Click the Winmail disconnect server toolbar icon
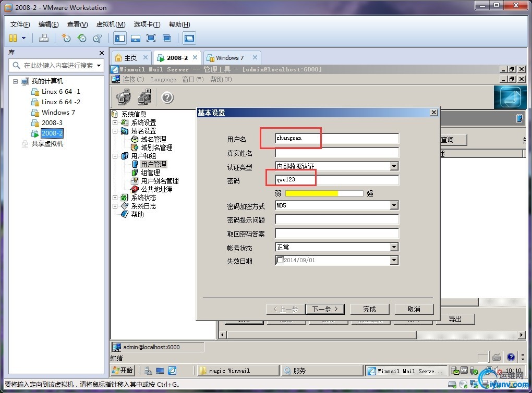The width and height of the screenshot is (532, 393). coord(145,97)
